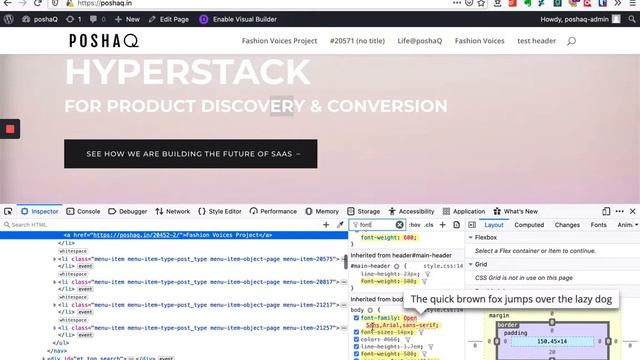The width and height of the screenshot is (640, 360).
Task: Click the WordPress logo in admin bar
Action: (x=9, y=19)
